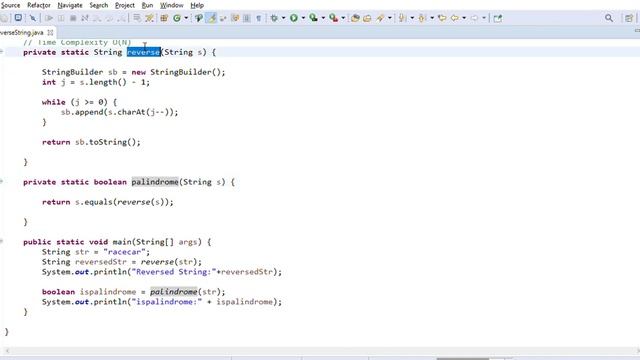The height and width of the screenshot is (360, 640).
Task: Click the Resume debug icon
Action: tap(49, 18)
